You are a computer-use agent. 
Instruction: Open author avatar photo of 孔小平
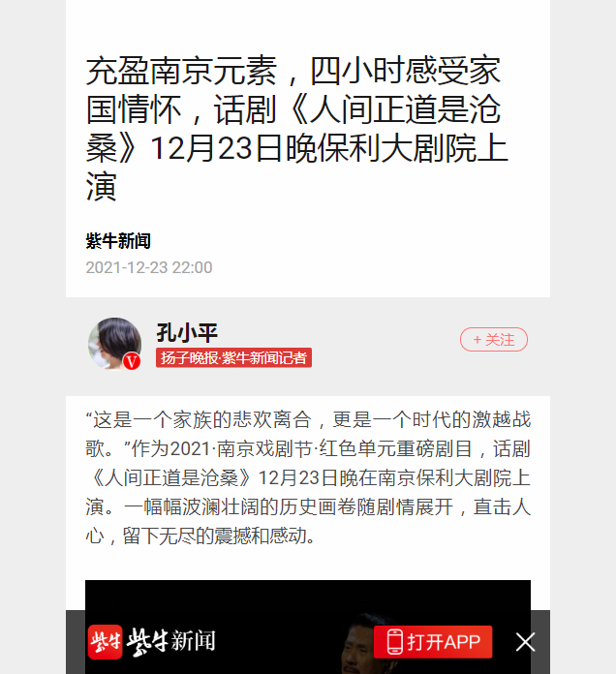pyautogui.click(x=115, y=344)
